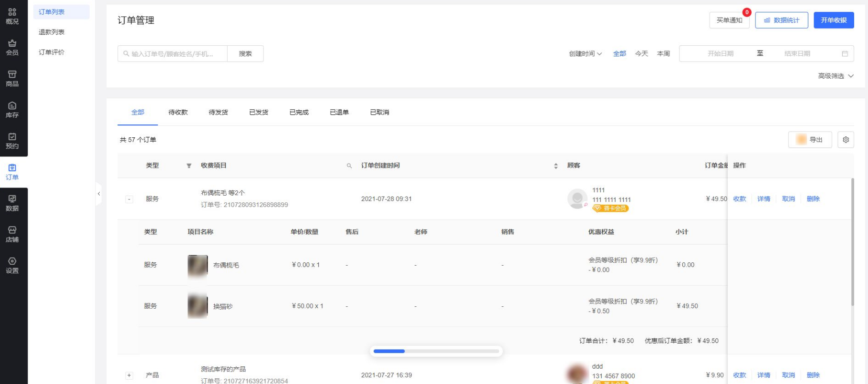Click the table column settings gear icon
The image size is (868, 384).
tap(846, 140)
